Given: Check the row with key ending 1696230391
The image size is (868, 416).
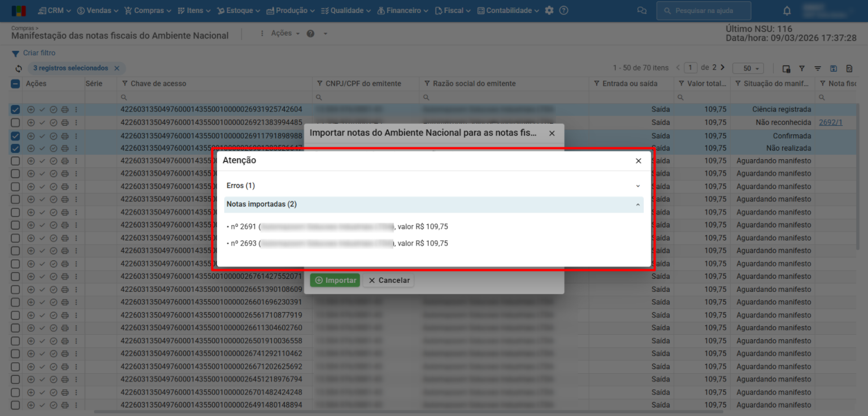Looking at the screenshot, I should [x=15, y=302].
